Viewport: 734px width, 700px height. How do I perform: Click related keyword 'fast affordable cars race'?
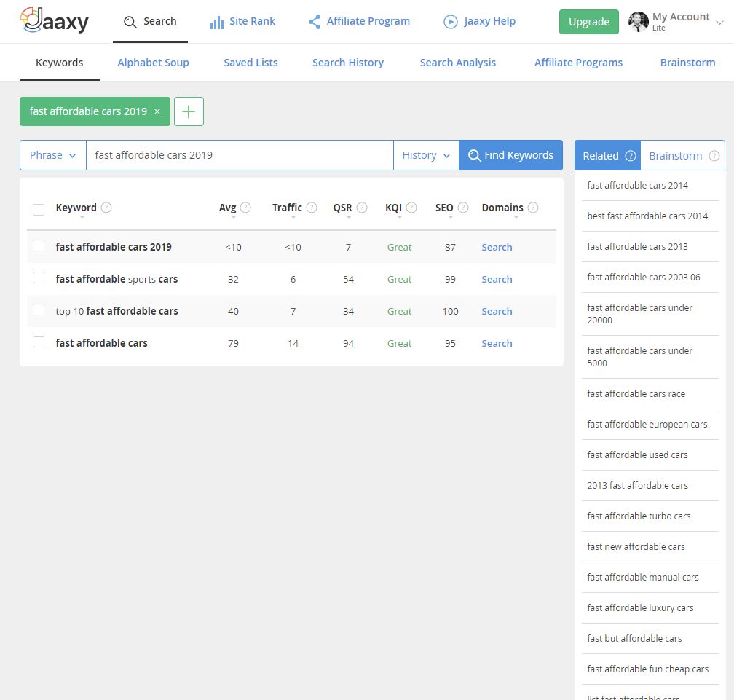[x=636, y=394]
